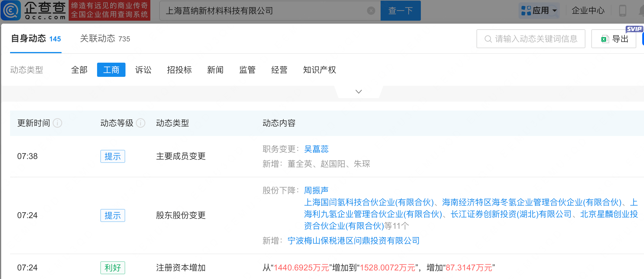Filter by 全部 dynamic type

point(79,70)
